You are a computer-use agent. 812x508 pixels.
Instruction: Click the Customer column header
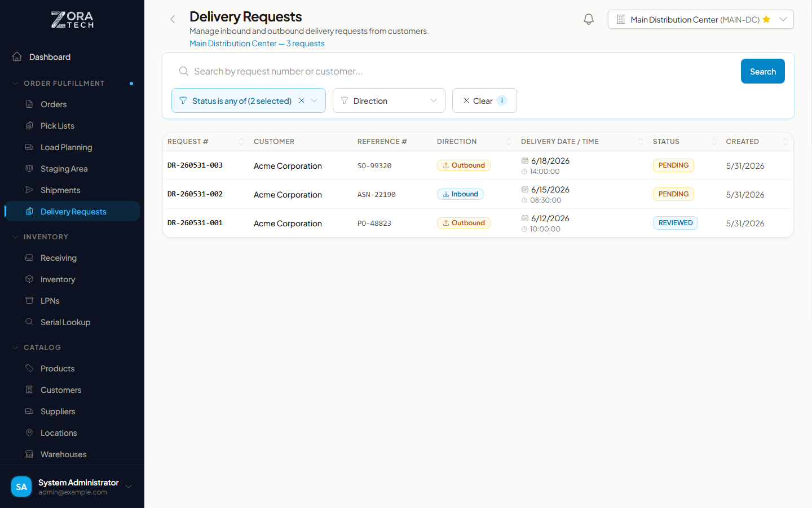click(x=274, y=142)
